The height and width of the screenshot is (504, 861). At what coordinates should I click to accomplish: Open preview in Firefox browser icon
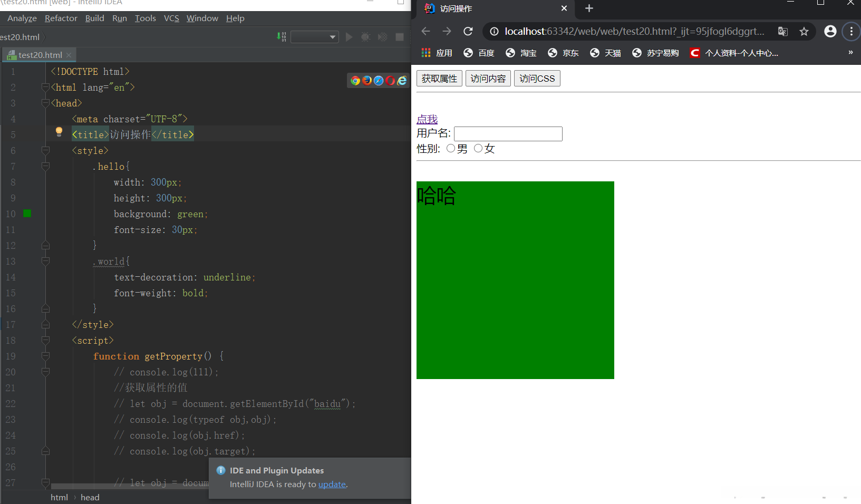coord(367,80)
